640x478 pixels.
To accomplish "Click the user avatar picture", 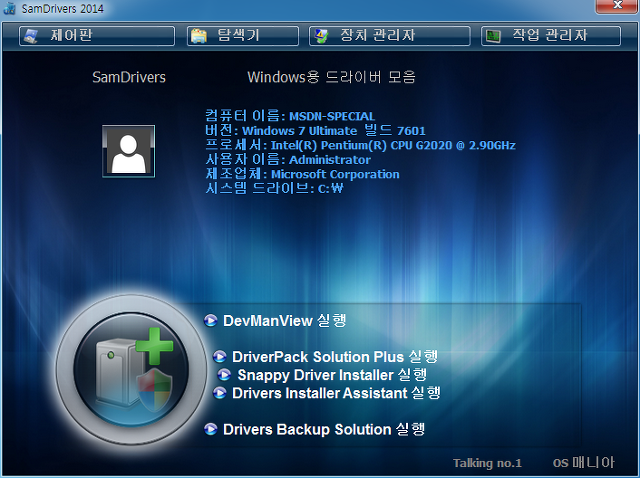I will click(129, 151).
